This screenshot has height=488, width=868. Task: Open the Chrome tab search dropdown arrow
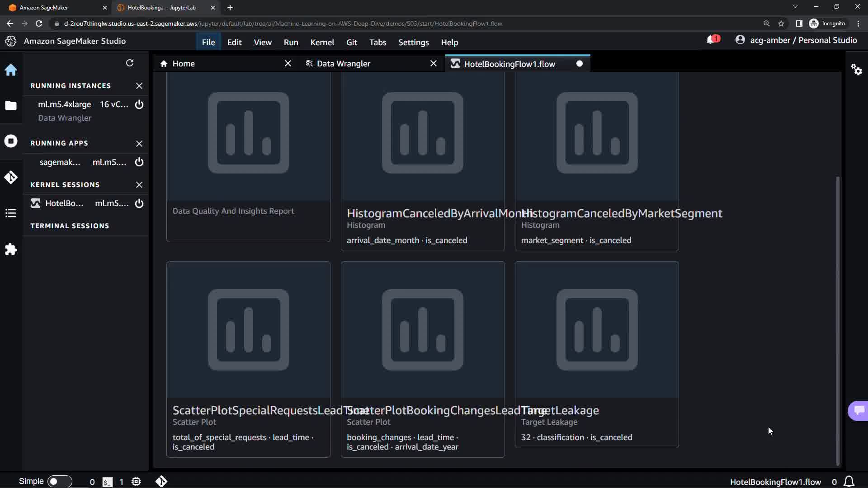tap(795, 7)
